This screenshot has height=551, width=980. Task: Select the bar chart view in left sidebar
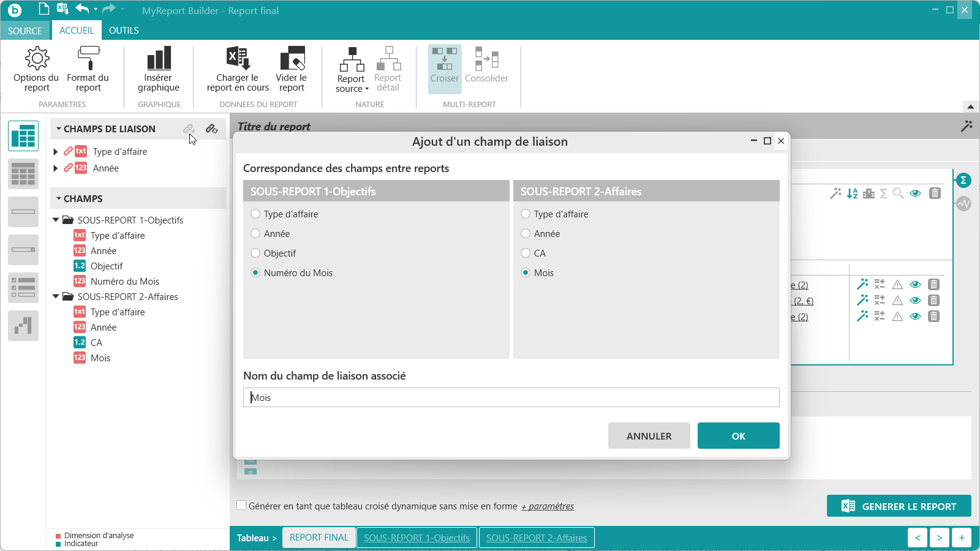[23, 325]
